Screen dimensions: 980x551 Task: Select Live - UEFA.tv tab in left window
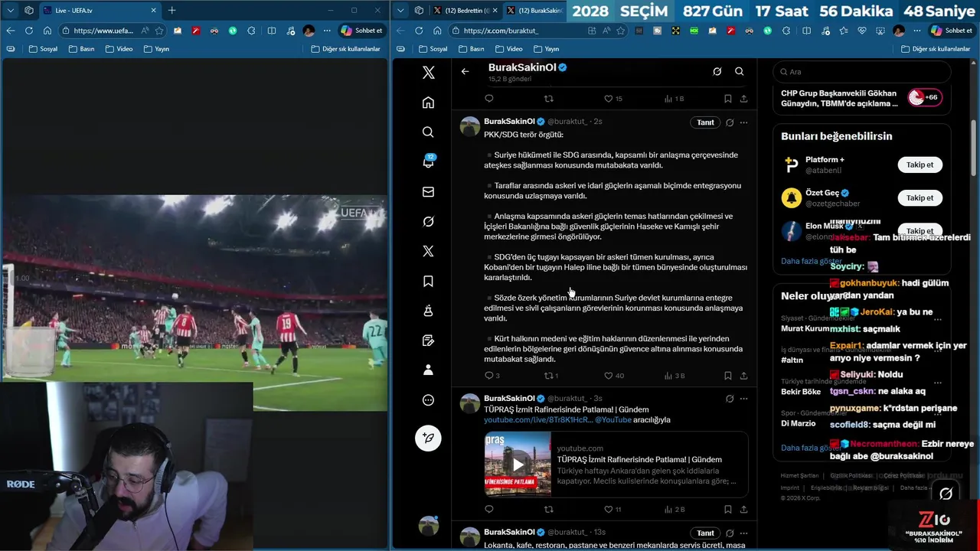point(100,11)
